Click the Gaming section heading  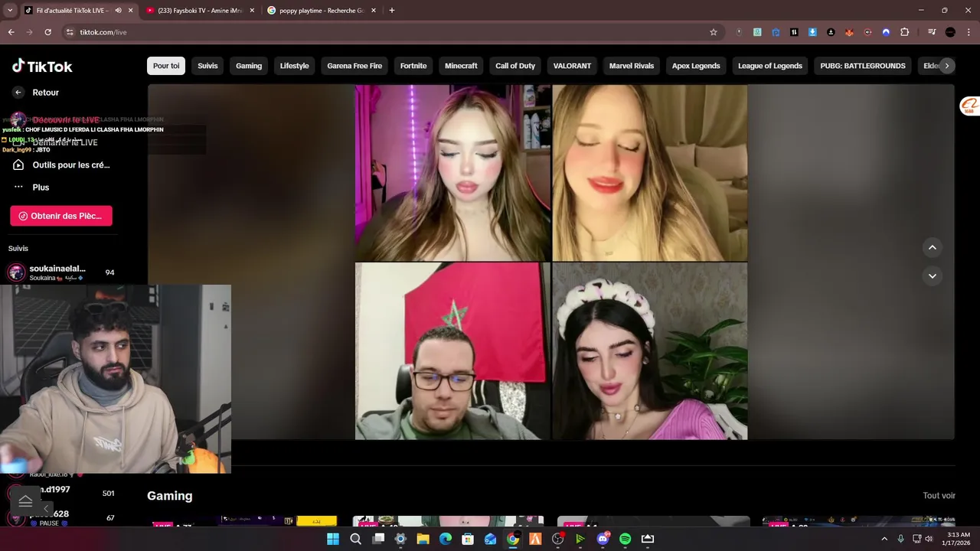pyautogui.click(x=170, y=496)
